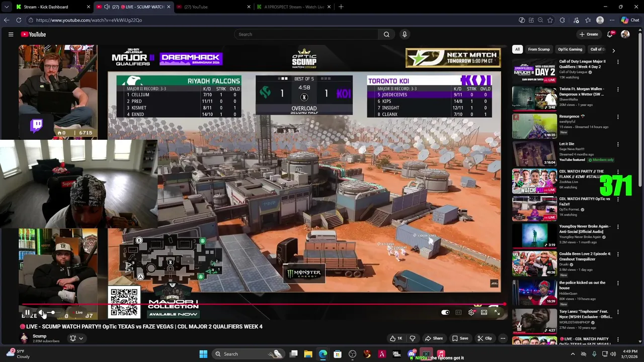Open Discord from the taskbar
This screenshot has width=644, height=362.
coord(412,354)
